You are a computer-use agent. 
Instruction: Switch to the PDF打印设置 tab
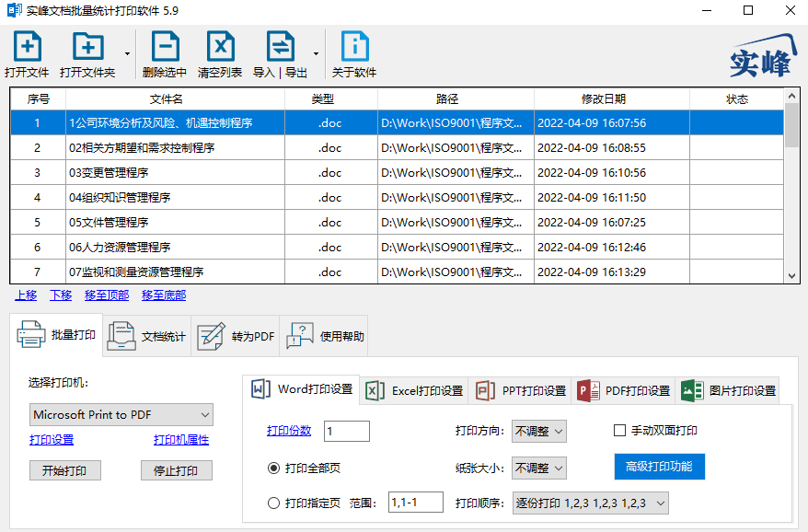(624, 391)
